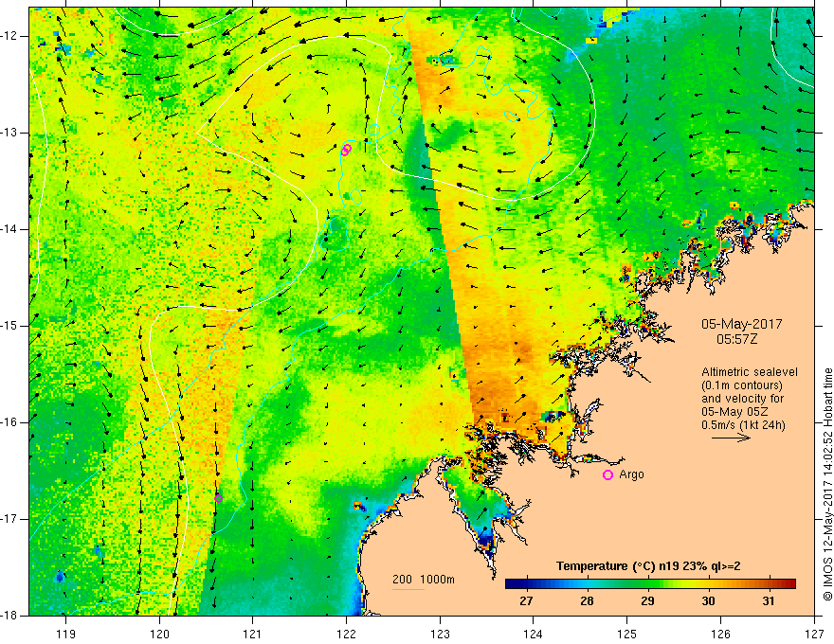Click longitude axis label "124"
The height and width of the screenshot is (644, 834).
534,634
